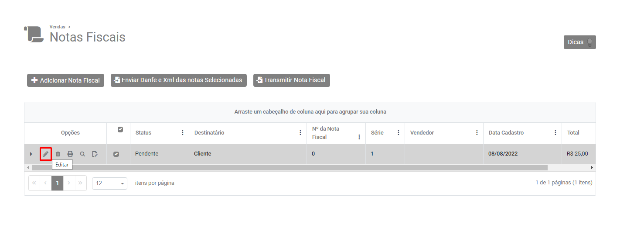Print the Pendente invoice row
The image size is (644, 225).
coord(70,154)
